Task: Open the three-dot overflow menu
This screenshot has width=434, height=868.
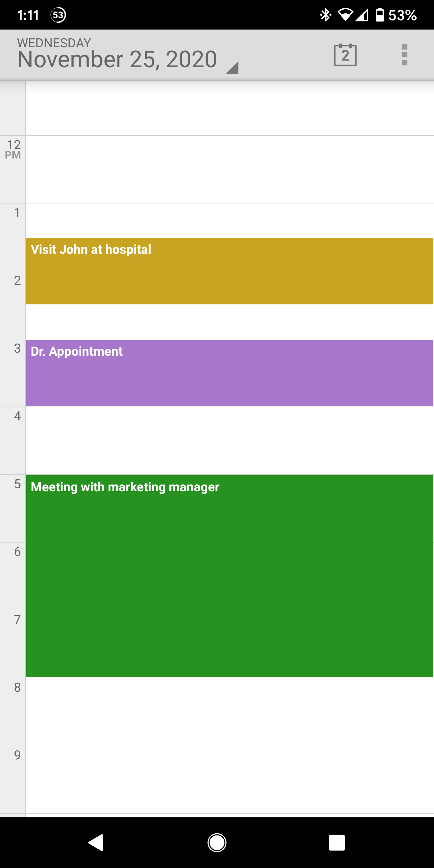Action: coord(404,55)
